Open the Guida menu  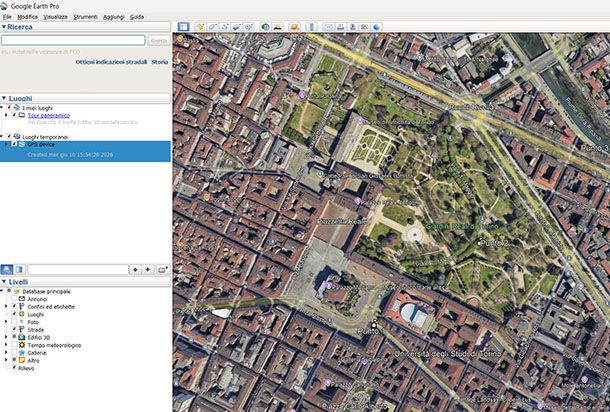(x=137, y=17)
